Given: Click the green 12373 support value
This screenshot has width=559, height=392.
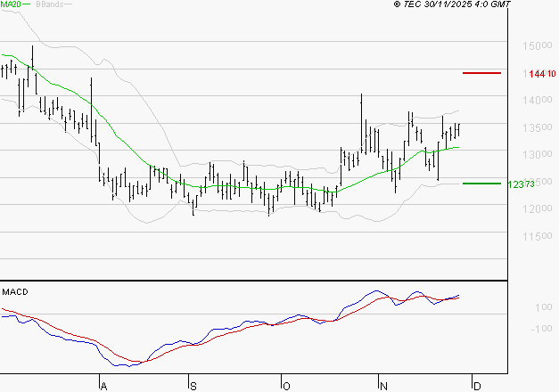Looking at the screenshot, I should tap(522, 184).
